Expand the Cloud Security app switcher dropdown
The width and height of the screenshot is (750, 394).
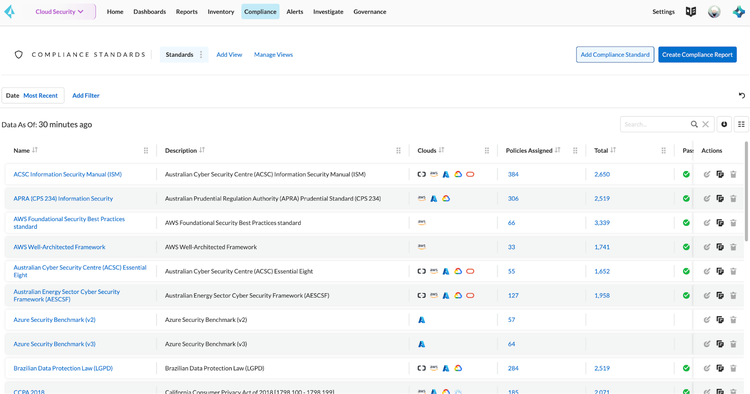(x=60, y=11)
